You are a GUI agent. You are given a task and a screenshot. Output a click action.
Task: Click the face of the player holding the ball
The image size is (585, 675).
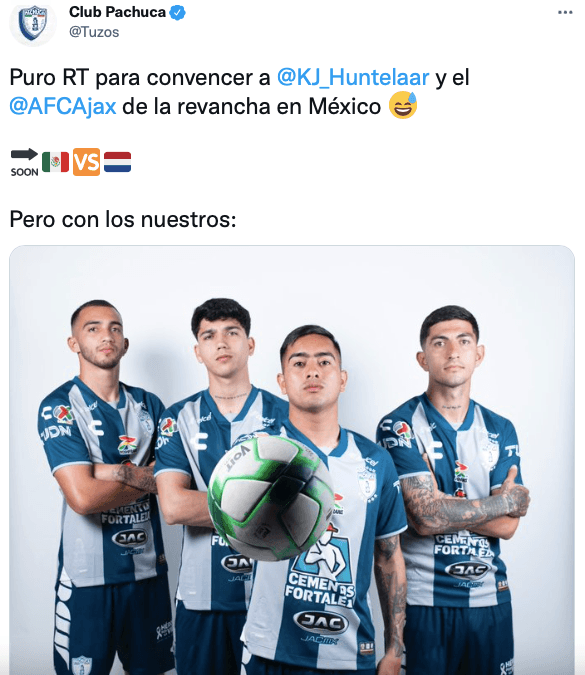[x=311, y=372]
